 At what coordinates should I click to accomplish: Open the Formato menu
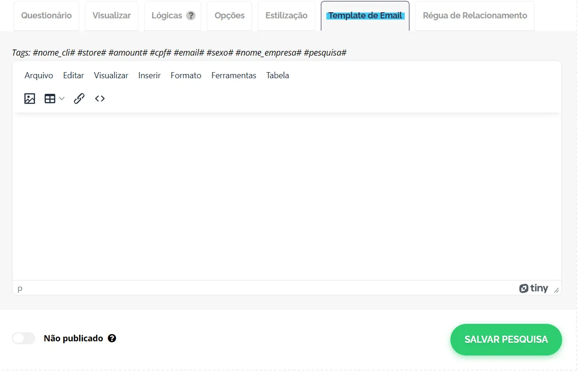click(186, 75)
